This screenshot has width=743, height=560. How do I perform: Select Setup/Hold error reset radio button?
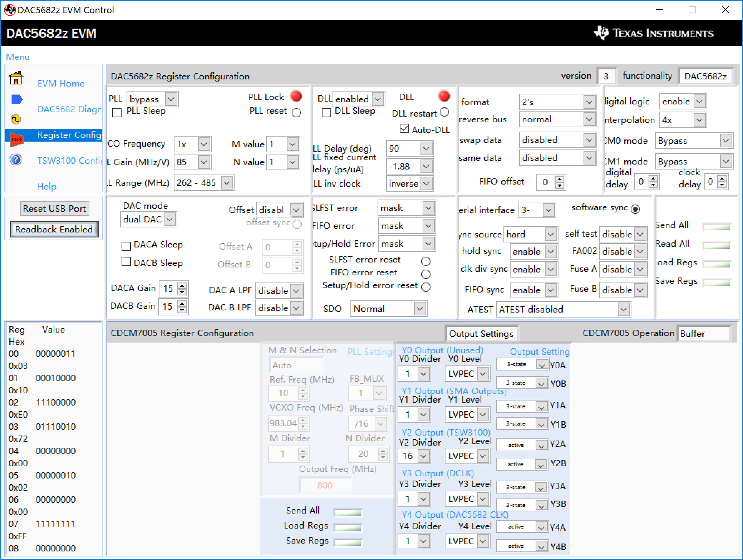tap(425, 287)
